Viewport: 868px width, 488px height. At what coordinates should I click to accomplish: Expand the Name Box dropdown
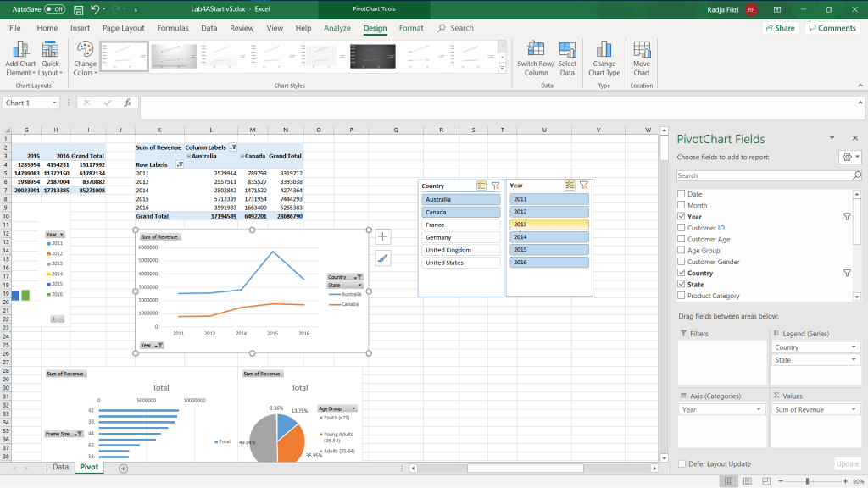pyautogui.click(x=55, y=103)
